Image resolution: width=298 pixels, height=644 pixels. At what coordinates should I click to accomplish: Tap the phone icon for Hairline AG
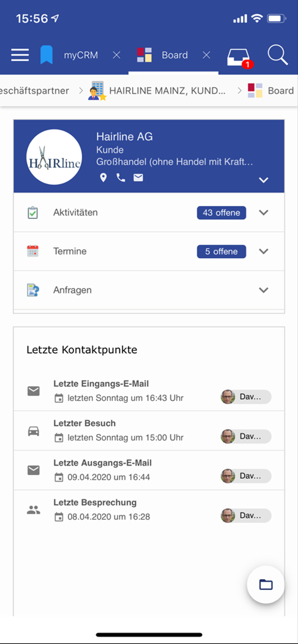[121, 177]
